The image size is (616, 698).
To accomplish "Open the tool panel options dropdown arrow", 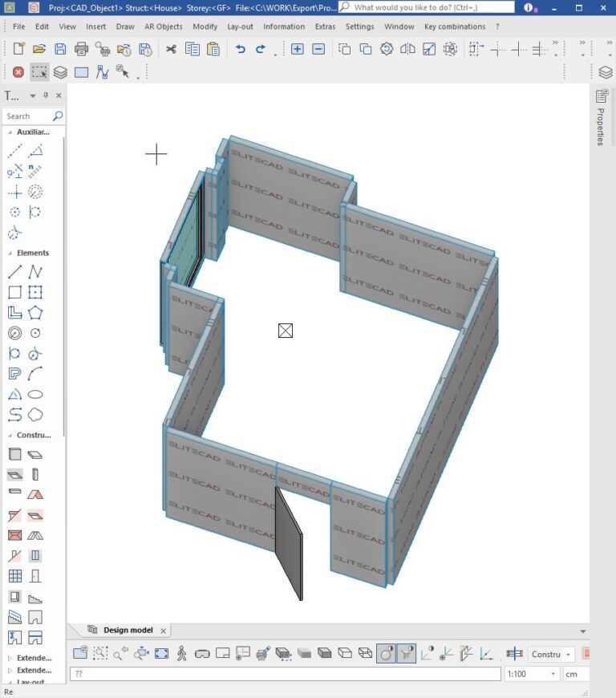I will click(33, 95).
